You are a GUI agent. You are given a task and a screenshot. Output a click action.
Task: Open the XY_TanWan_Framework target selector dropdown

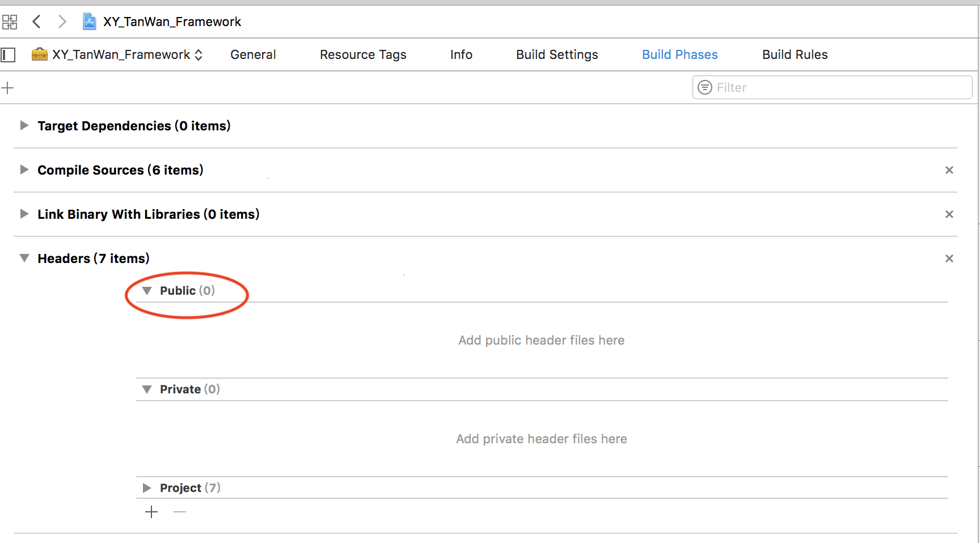pyautogui.click(x=117, y=55)
